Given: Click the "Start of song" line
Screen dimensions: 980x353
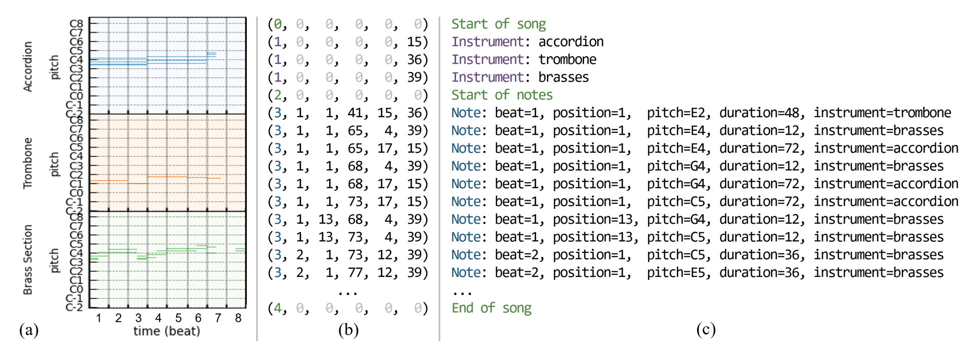Looking at the screenshot, I should (499, 24).
